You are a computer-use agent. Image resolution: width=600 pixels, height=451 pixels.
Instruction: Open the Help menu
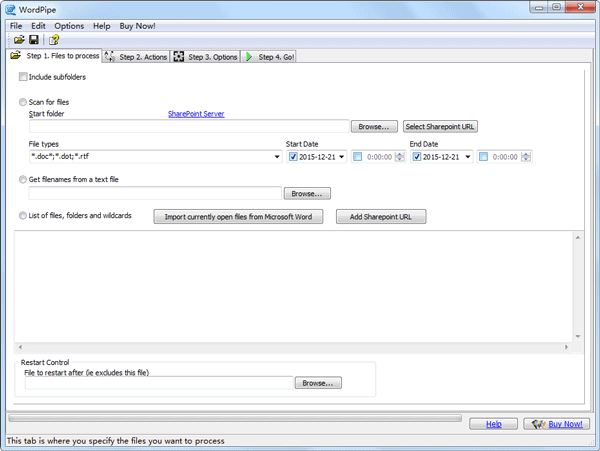(x=102, y=26)
